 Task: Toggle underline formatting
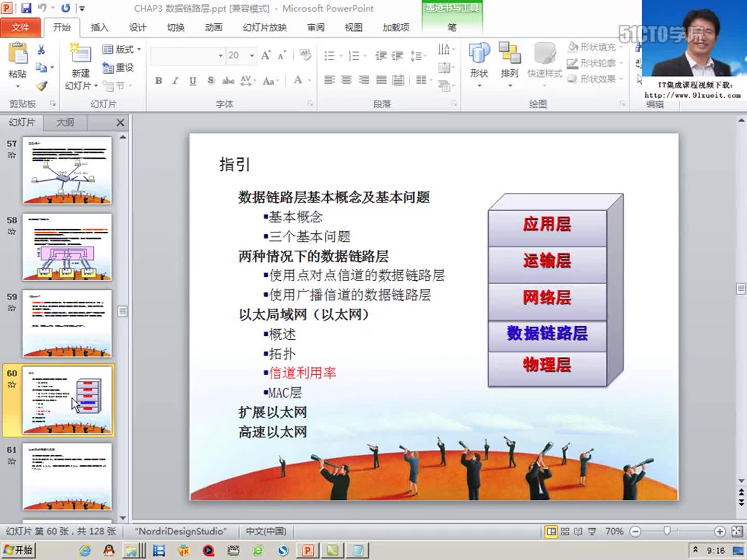pos(193,80)
